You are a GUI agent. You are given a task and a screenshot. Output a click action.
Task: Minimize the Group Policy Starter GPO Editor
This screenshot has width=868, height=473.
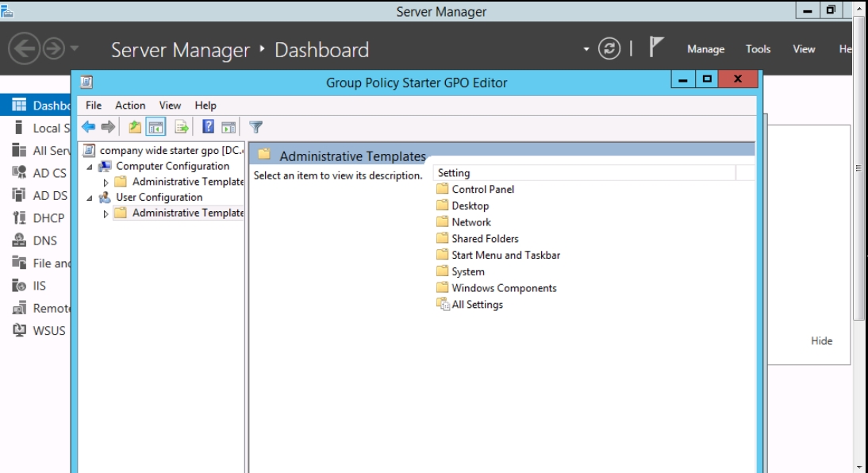[683, 79]
